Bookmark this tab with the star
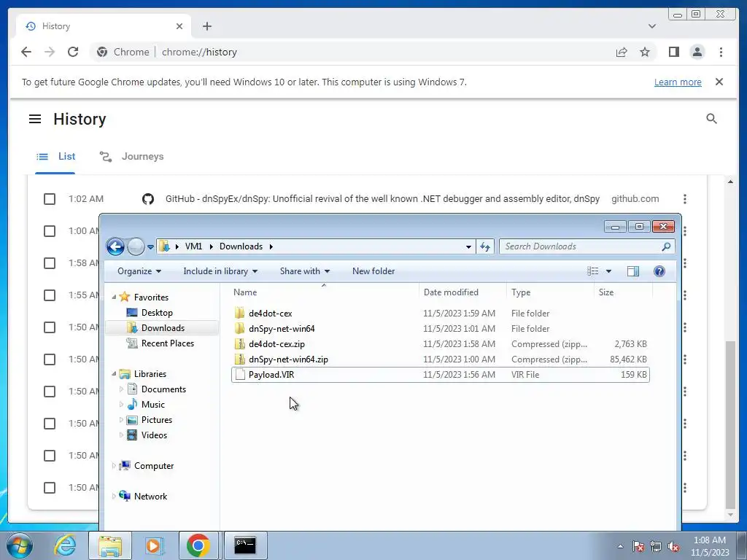747x560 pixels. [x=645, y=52]
